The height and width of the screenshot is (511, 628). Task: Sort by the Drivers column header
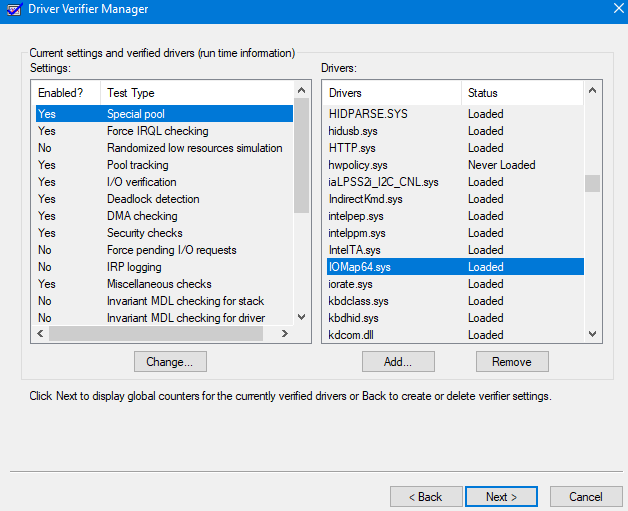[394, 93]
